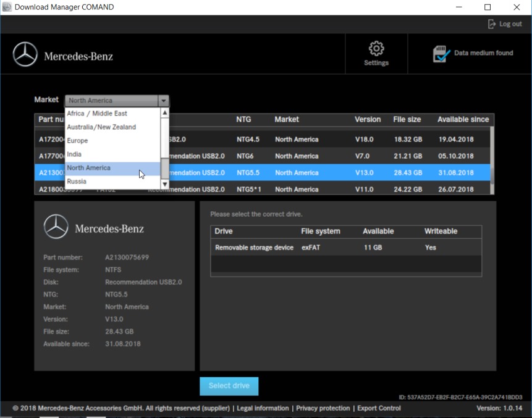Select the NTG4.5 V18.0 table row
Image resolution: width=532 pixels, height=418 pixels.
262,140
